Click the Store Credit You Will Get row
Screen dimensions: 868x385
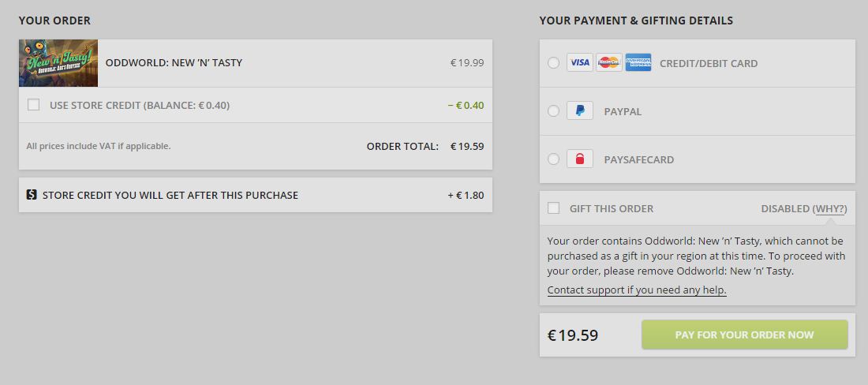coord(255,195)
